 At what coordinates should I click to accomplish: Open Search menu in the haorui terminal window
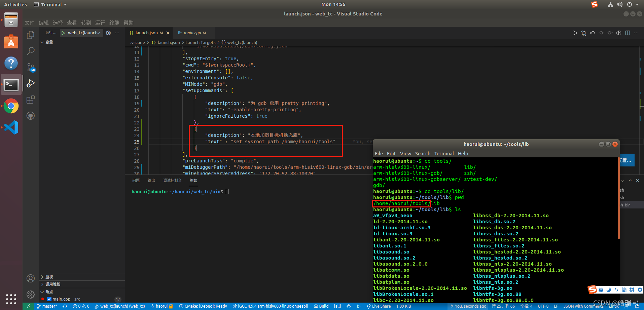coord(423,154)
